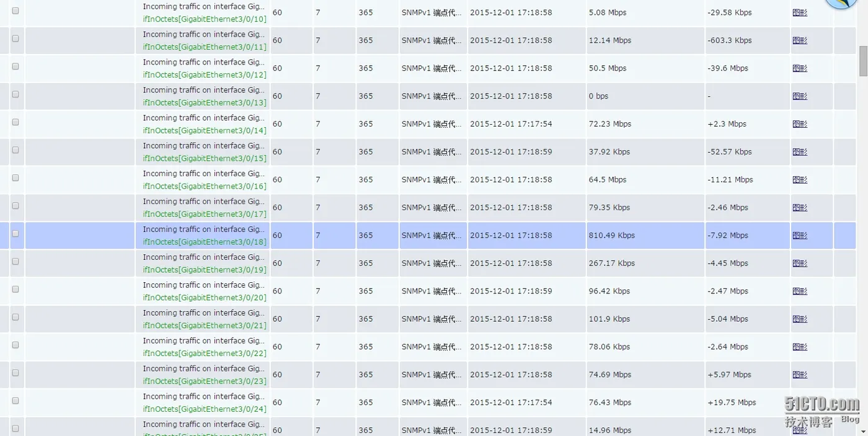868x436 pixels.
Task: Toggle checkbox for GigabitEthernet3/0/16
Action: coord(15,178)
